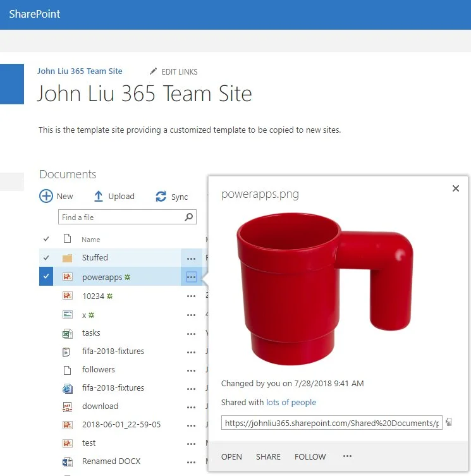The width and height of the screenshot is (471, 476).
Task: Open the ellipsis menu for 10234
Action: pos(191,296)
